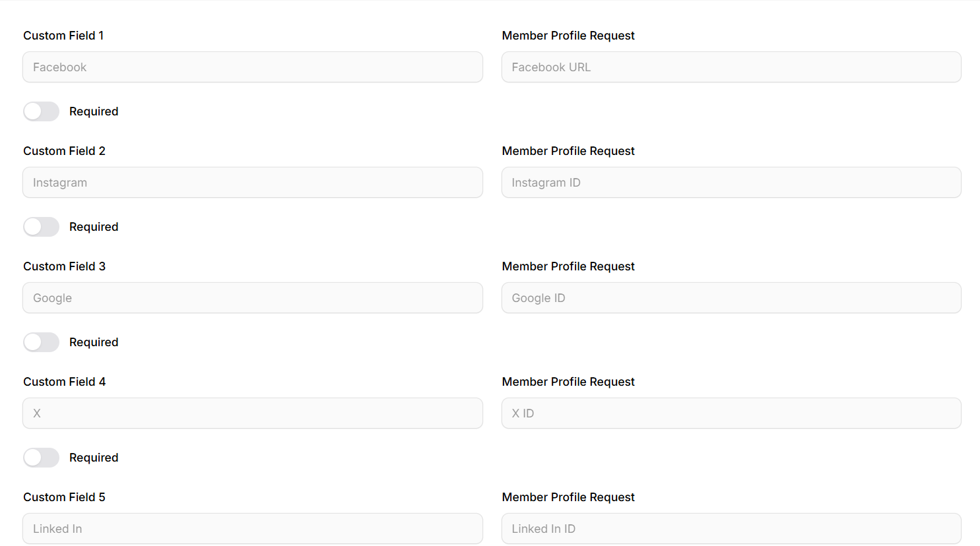This screenshot has width=980, height=546.
Task: Focus the Google ID request input
Action: coord(731,298)
